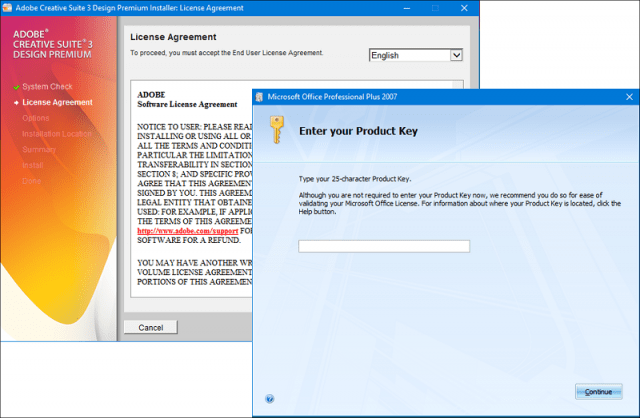The width and height of the screenshot is (640, 418).
Task: Click 'Software License Agreement' text in license box
Action: pos(187,104)
